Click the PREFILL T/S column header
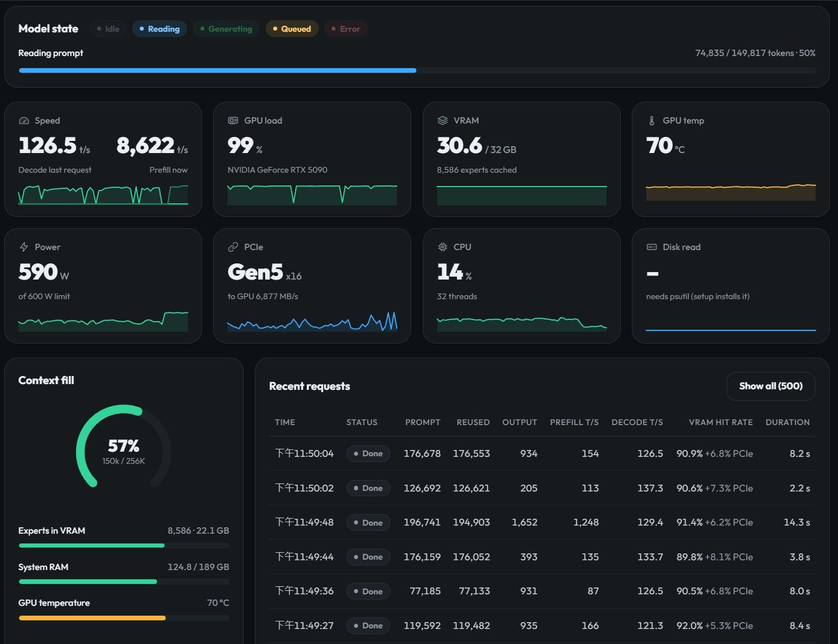Screen dimensions: 838x644 point(574,422)
